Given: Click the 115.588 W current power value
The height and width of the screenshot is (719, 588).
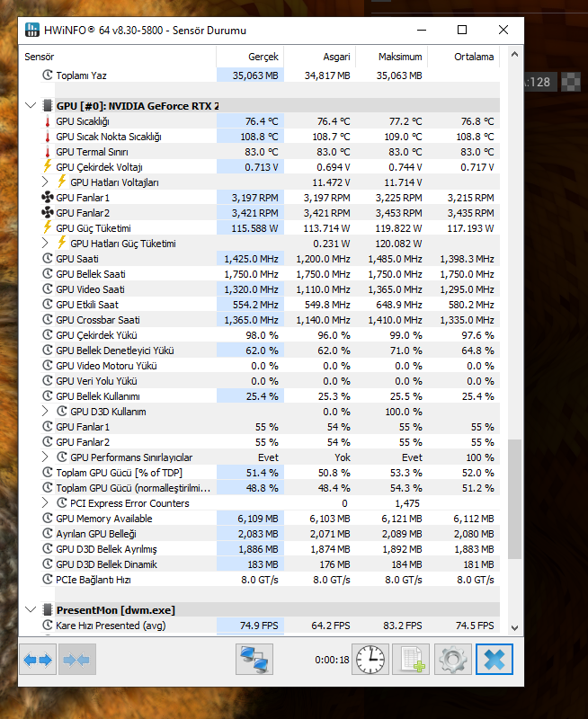Looking at the screenshot, I should pyautogui.click(x=254, y=228).
